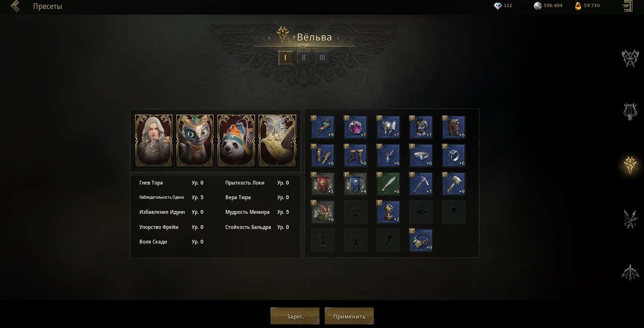The image size is (644, 328).
Task: Click the diamond currency counter 112
Action: (x=503, y=6)
